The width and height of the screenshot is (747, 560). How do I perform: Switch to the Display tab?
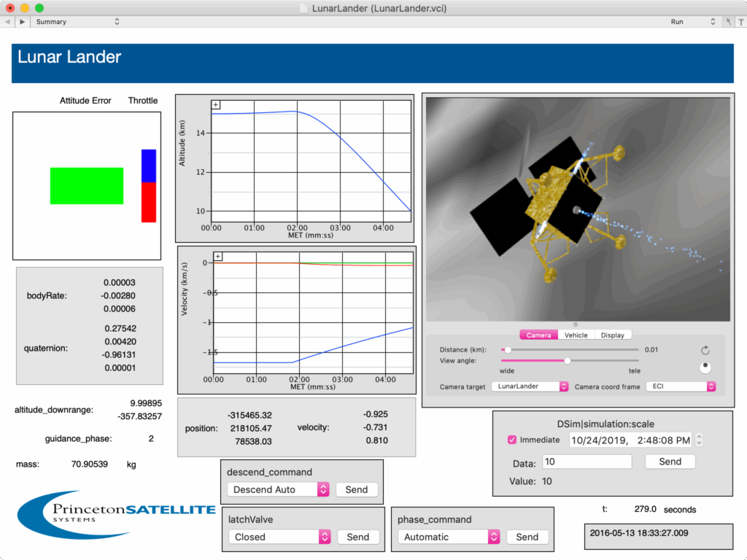pos(613,335)
